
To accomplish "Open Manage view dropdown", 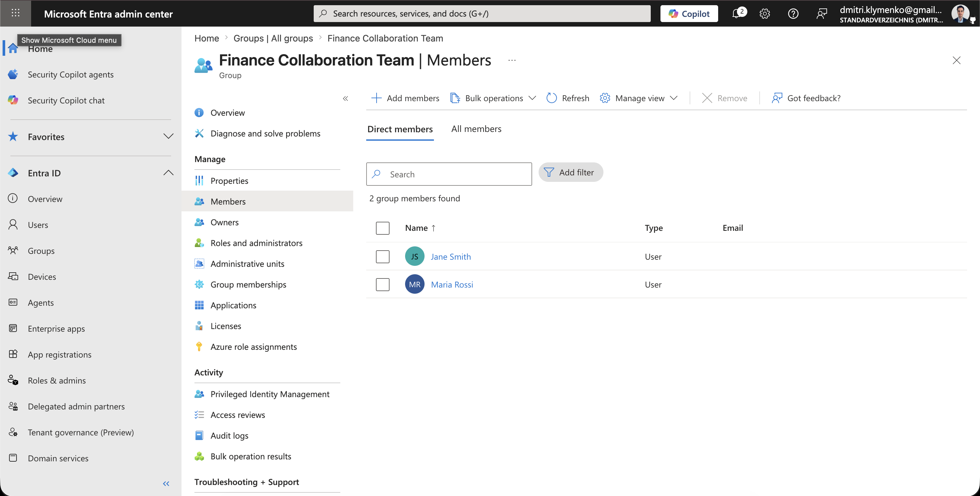I will [638, 98].
